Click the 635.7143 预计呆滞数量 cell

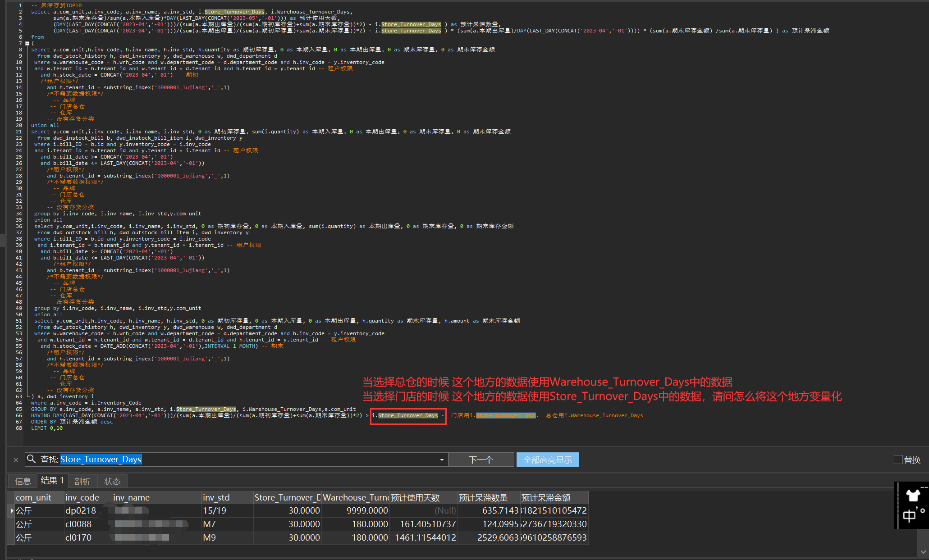489,510
